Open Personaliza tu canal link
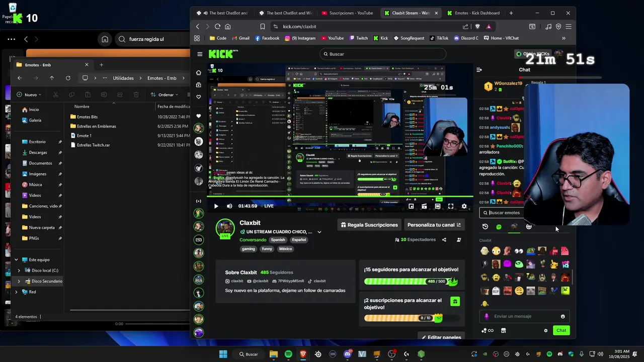Screen dimensions: 644x362 pos(434,225)
